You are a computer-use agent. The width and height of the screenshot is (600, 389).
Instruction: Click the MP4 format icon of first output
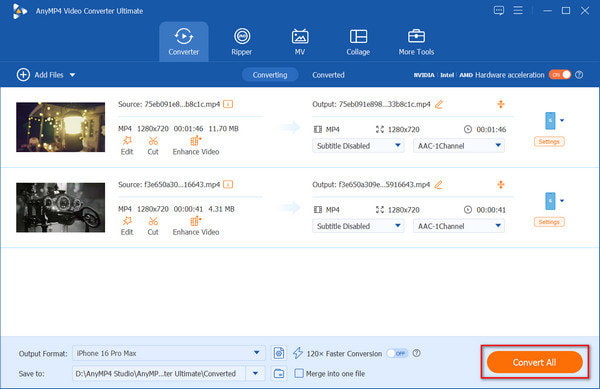[318, 129]
